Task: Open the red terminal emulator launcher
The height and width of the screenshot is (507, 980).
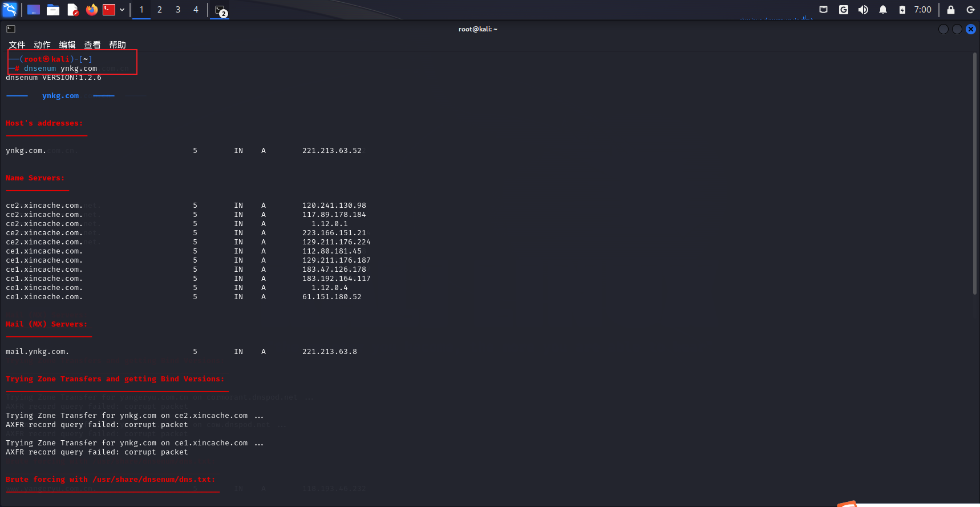Action: point(109,10)
